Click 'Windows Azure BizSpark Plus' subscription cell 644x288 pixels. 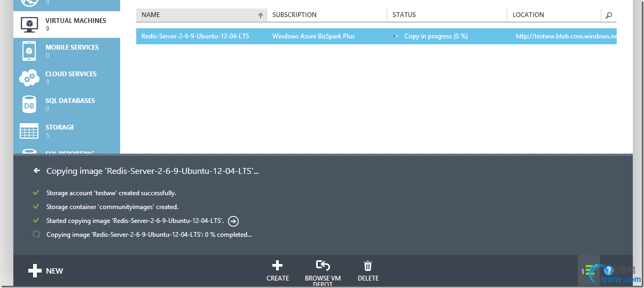pos(313,36)
